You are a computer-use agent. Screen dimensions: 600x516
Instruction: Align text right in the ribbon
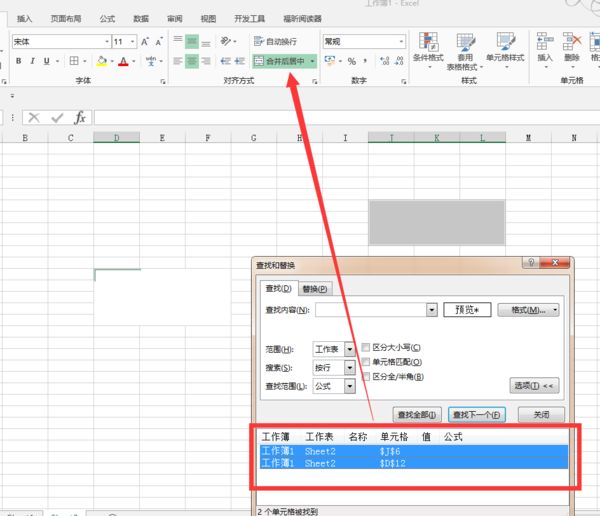coord(206,61)
